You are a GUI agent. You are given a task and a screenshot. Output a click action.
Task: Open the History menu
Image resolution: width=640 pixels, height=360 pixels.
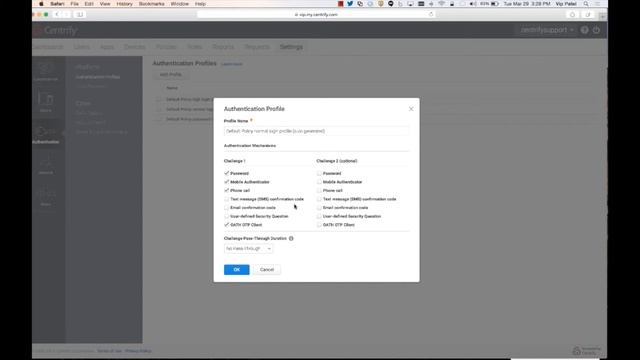tap(124, 4)
